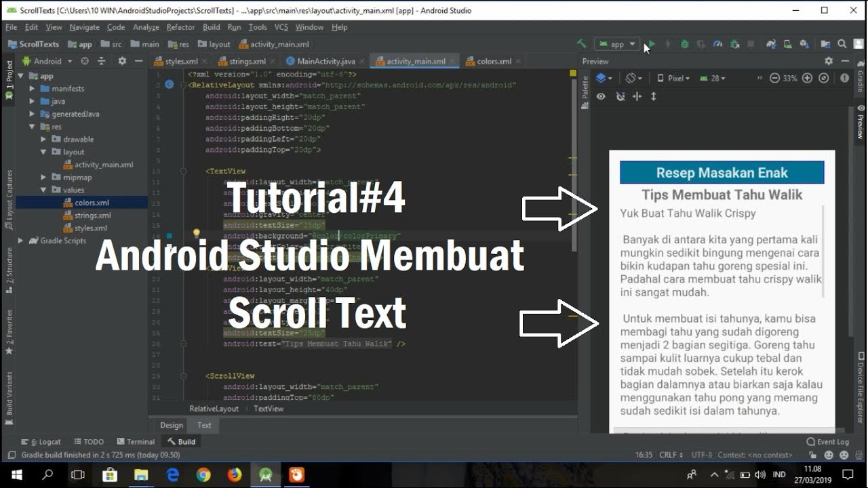Open Preview panel settings gear
The width and height of the screenshot is (868, 488).
828,61
